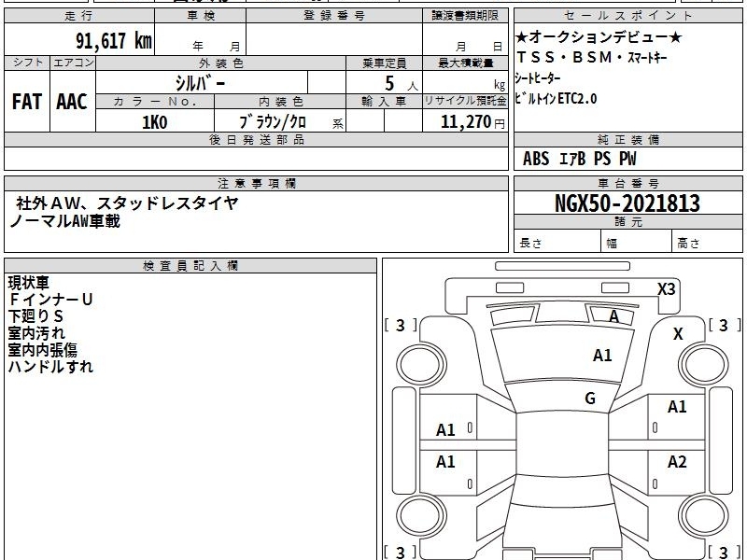The width and height of the screenshot is (747, 560).
Task: Click the 乗車定員 header
Action: [x=384, y=63]
